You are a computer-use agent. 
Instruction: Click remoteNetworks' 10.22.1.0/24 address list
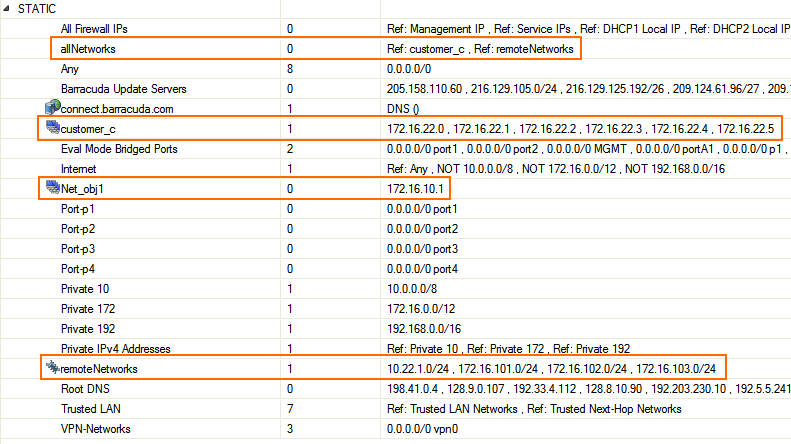(x=551, y=369)
